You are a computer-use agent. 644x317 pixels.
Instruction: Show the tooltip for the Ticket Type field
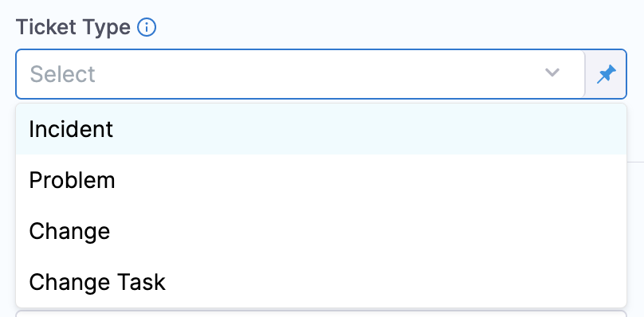coord(147,28)
